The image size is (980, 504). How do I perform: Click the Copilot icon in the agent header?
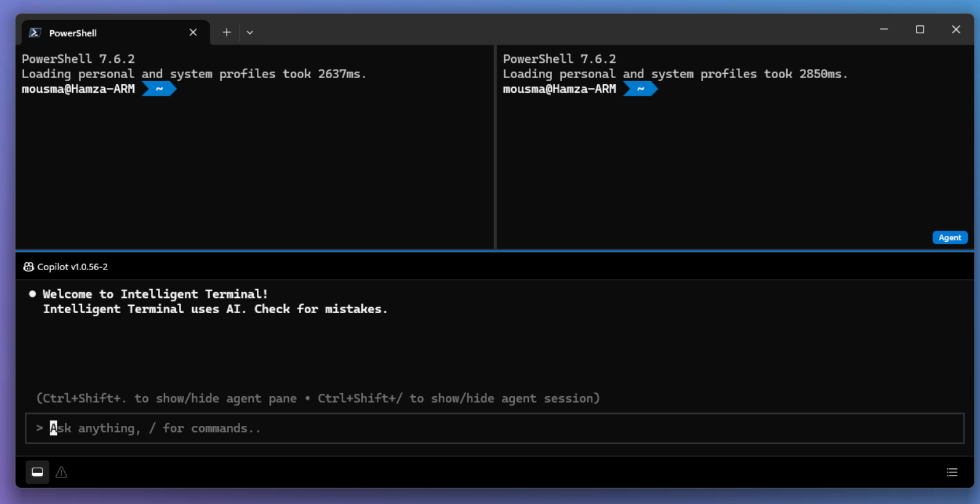pos(28,267)
